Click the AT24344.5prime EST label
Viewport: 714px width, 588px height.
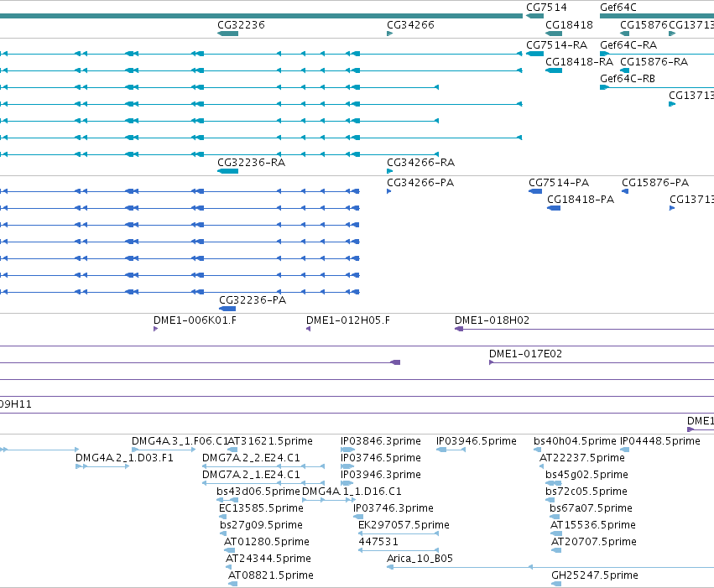click(268, 559)
